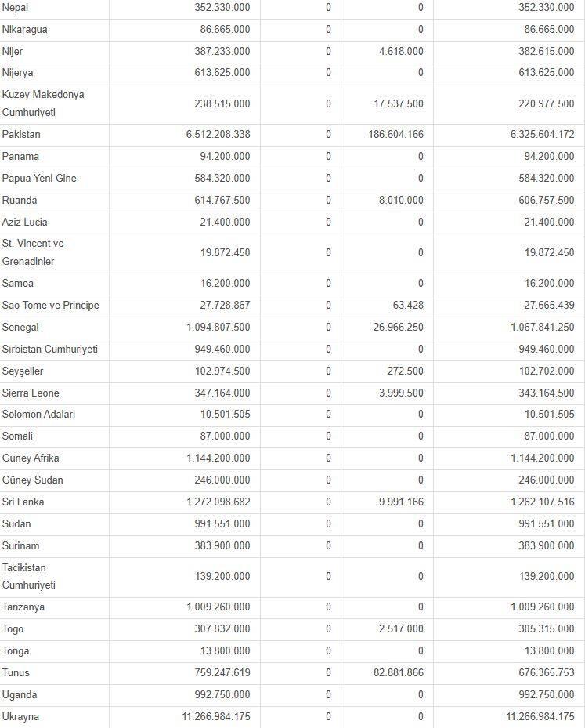Select Togo's 2.517.000 amount
This screenshot has width=585, height=728.
tap(401, 629)
